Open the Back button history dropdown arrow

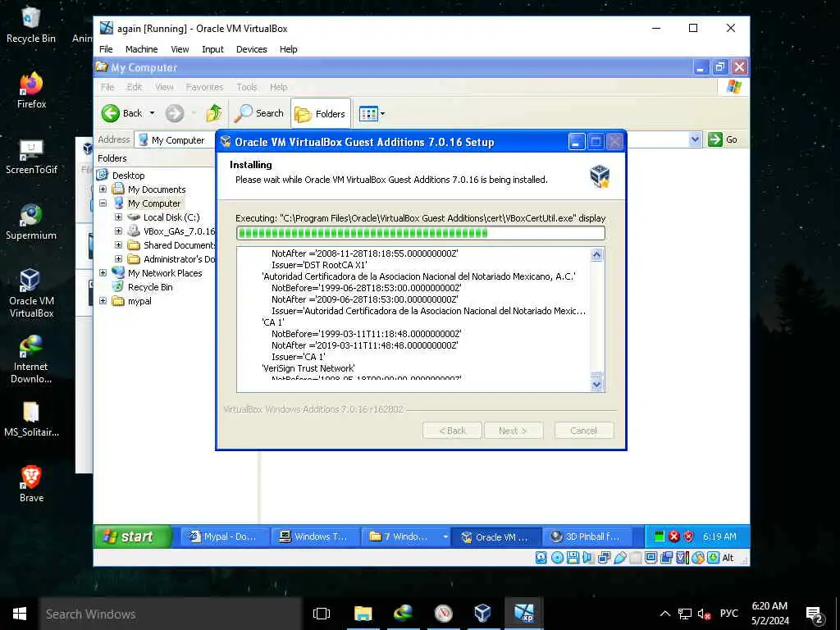[152, 113]
